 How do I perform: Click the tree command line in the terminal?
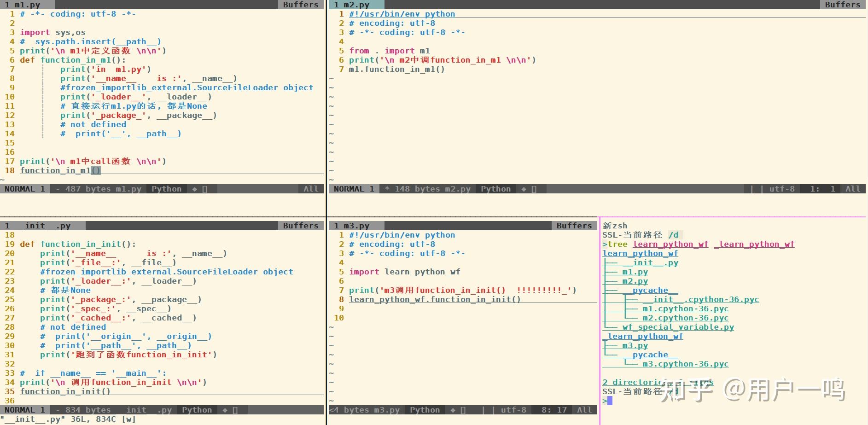[699, 244]
